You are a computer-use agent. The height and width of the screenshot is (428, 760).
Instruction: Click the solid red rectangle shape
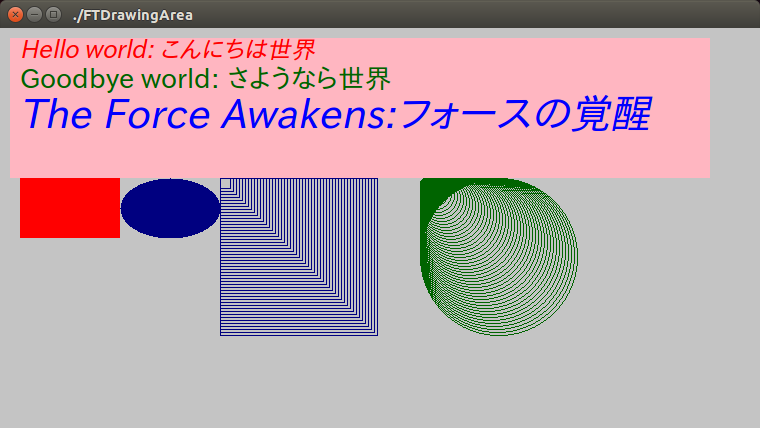(70, 208)
